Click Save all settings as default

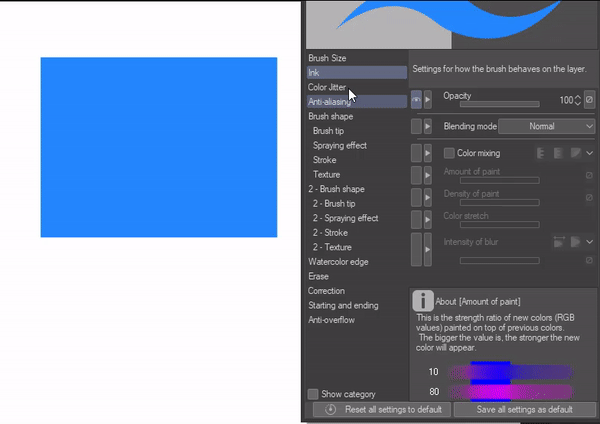click(525, 409)
